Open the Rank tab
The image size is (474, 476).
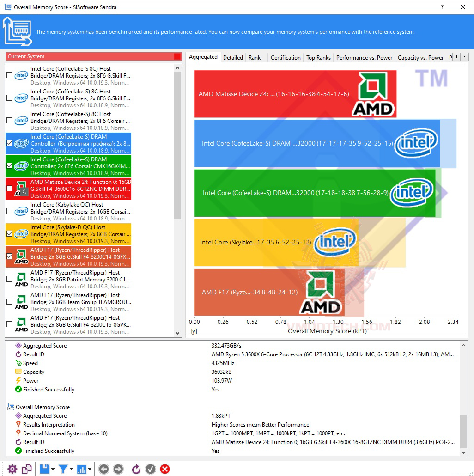click(x=255, y=58)
